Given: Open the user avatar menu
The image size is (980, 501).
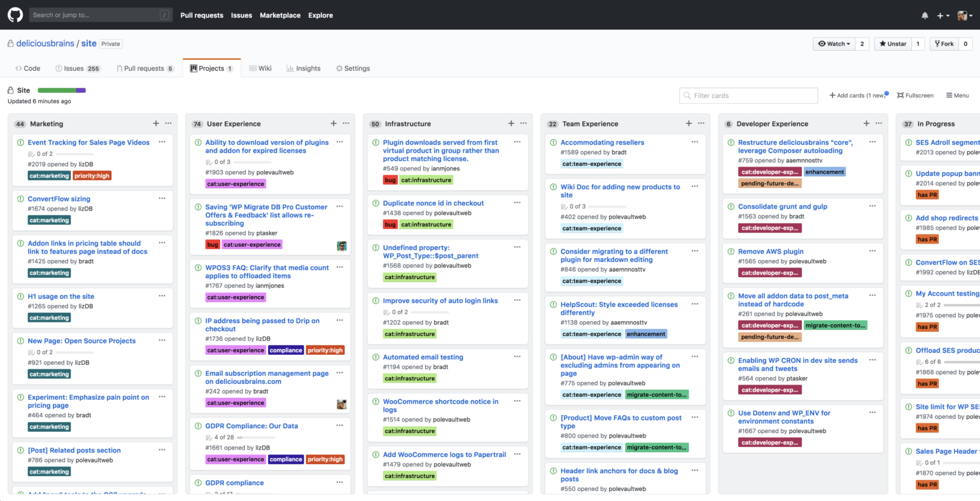Looking at the screenshot, I should click(x=965, y=15).
